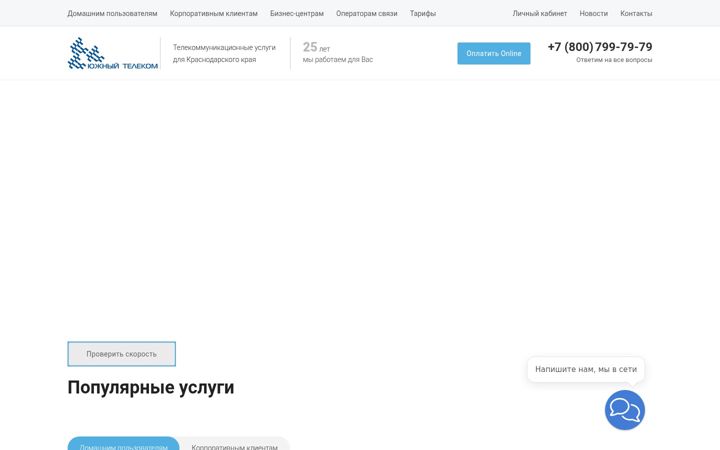Select the Домашним пользователям services tab
The height and width of the screenshot is (450, 720).
point(123,444)
